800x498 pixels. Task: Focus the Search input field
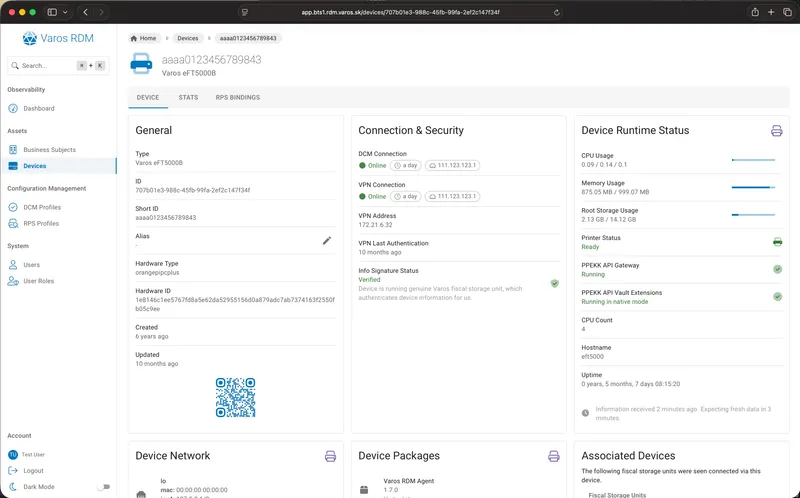(x=45, y=66)
